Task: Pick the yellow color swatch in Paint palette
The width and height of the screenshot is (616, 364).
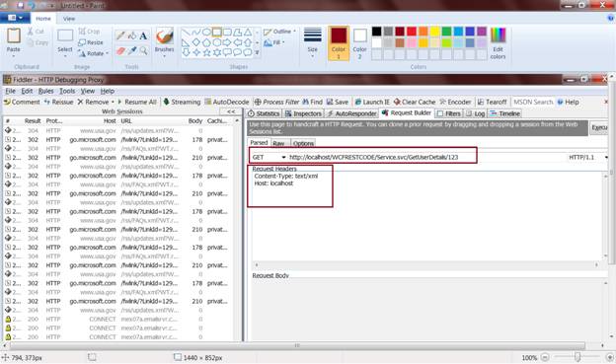Action: coord(435,32)
